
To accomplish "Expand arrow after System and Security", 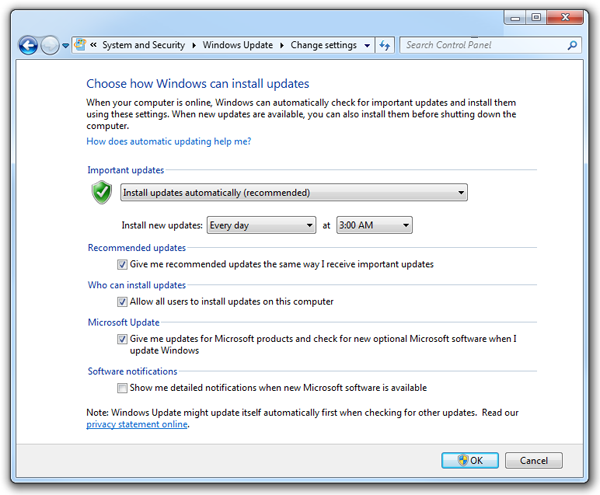I will [x=194, y=46].
